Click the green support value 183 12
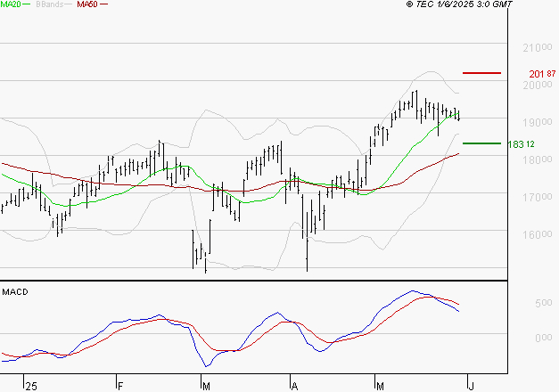This screenshot has height=392, width=559. click(521, 144)
